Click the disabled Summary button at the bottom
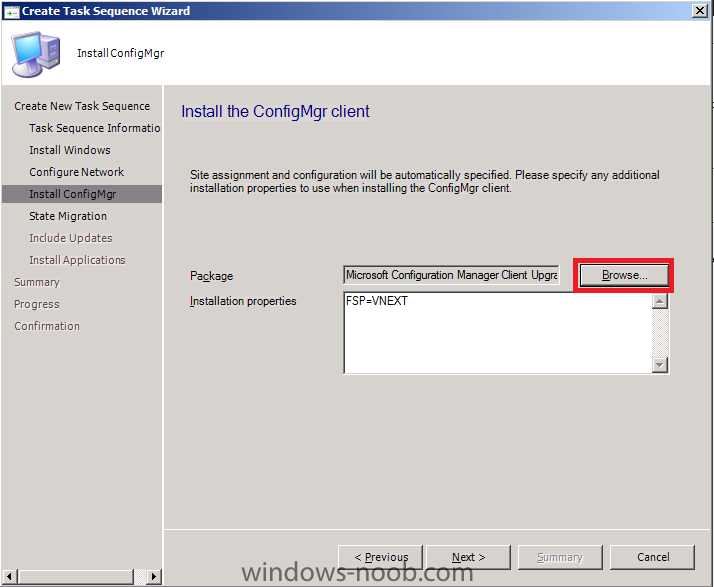714x587 pixels. click(x=560, y=557)
